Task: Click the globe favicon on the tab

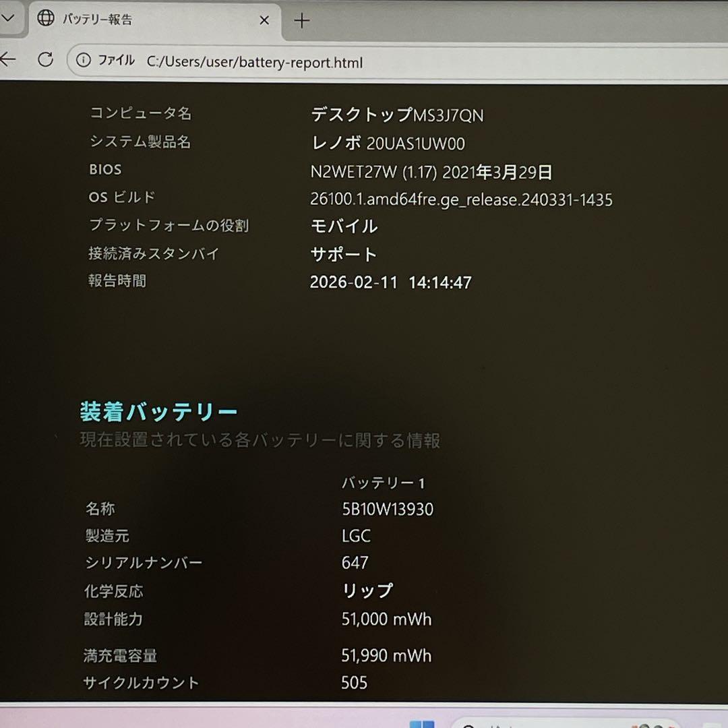Action: 46,20
